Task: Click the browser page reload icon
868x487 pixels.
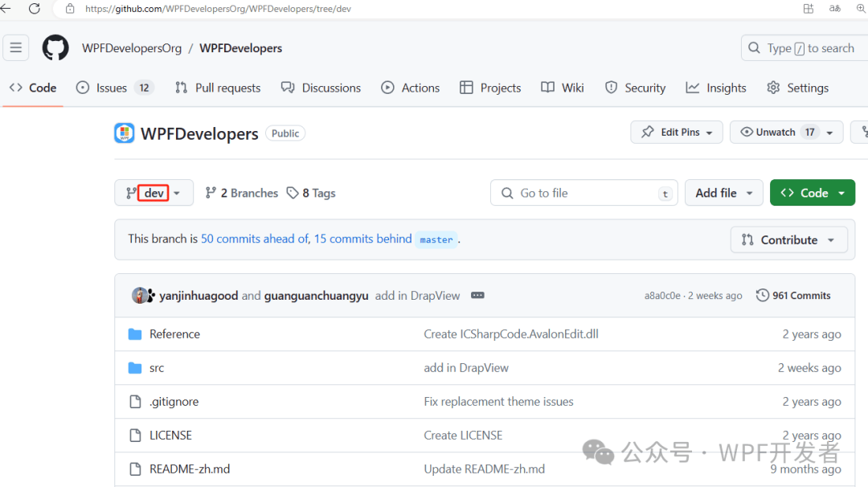Action: click(x=34, y=9)
